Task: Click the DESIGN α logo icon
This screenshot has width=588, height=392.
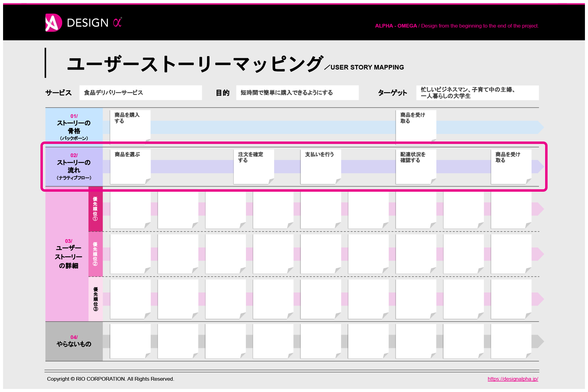Action: point(54,23)
